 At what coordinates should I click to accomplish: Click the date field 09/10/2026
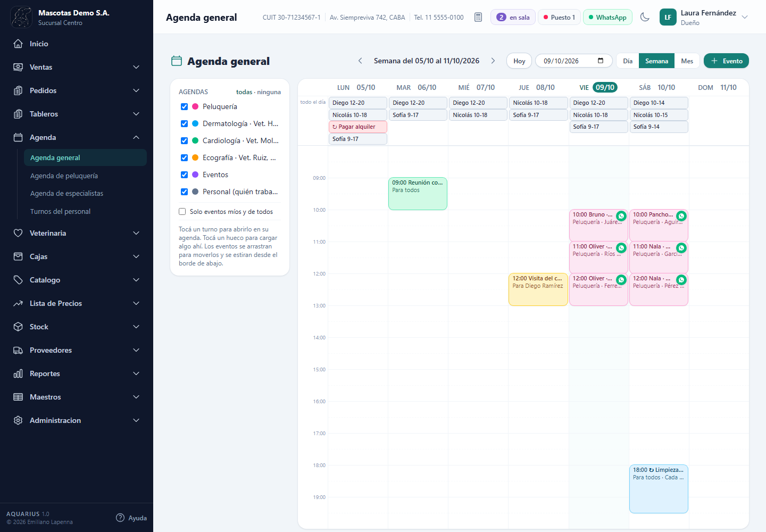(x=573, y=61)
